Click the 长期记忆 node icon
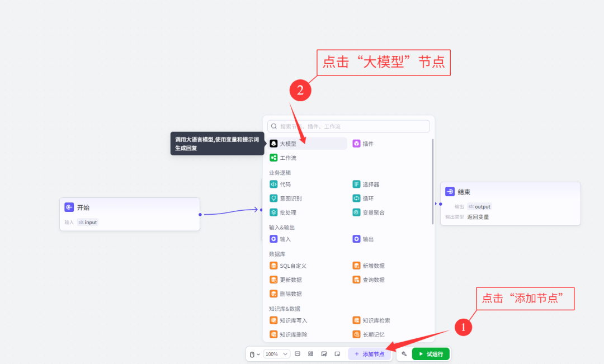The image size is (604, 364). 356,334
